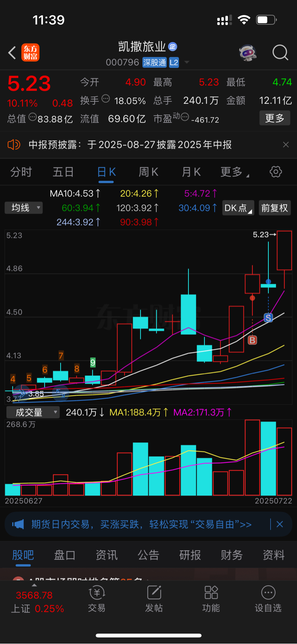
Task: Dismiss the 中报预披露 notice
Action: click(x=286, y=144)
